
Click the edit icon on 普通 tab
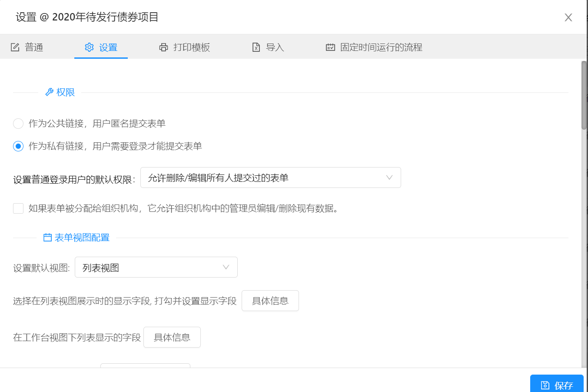click(x=15, y=47)
